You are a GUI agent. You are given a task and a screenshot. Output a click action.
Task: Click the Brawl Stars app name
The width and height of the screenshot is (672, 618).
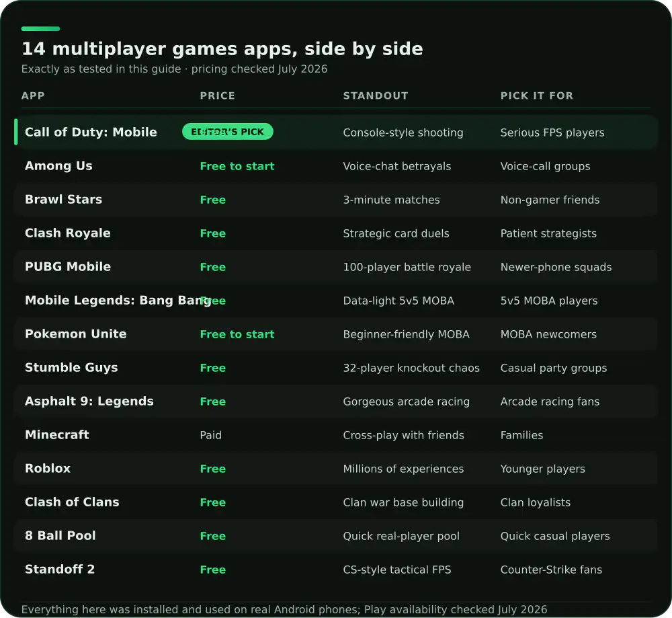coord(63,200)
